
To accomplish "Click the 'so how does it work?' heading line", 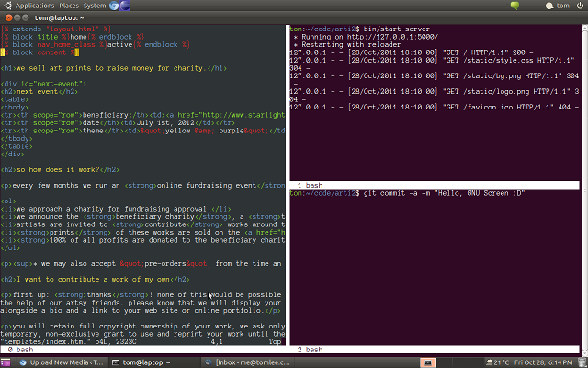I will [x=60, y=169].
